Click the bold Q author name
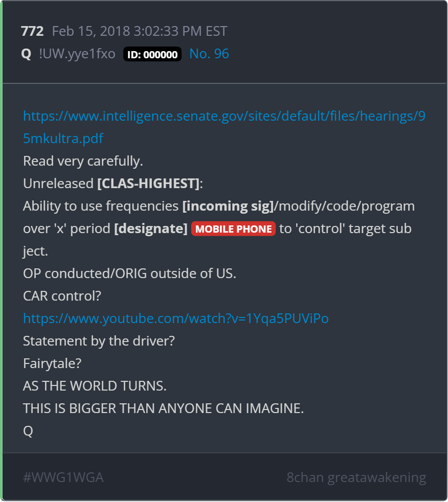The height and width of the screenshot is (502, 448). [x=26, y=54]
